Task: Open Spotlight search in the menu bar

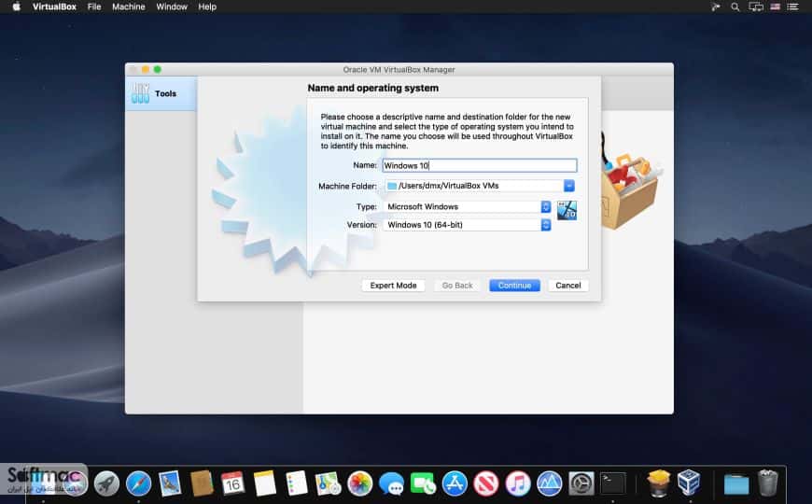Action: [x=735, y=7]
